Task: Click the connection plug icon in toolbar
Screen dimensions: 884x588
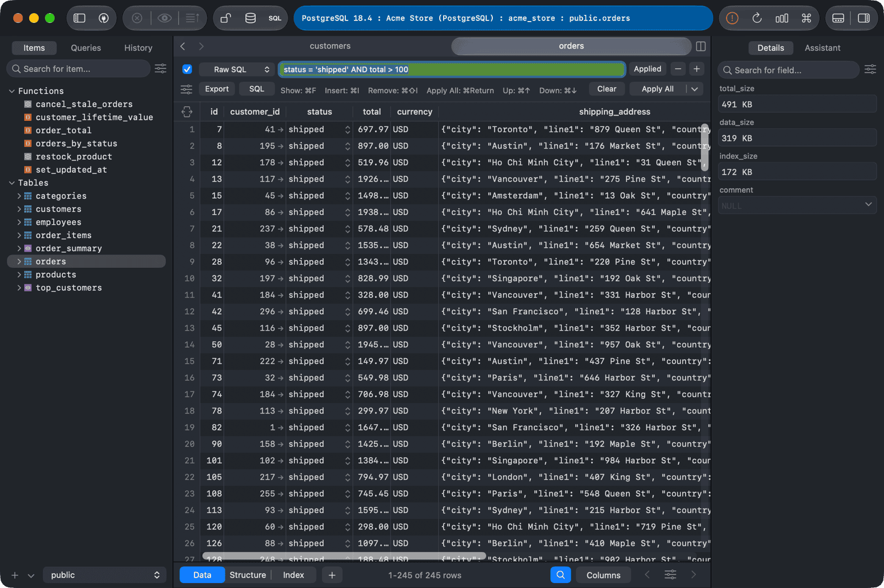Action: (103, 18)
